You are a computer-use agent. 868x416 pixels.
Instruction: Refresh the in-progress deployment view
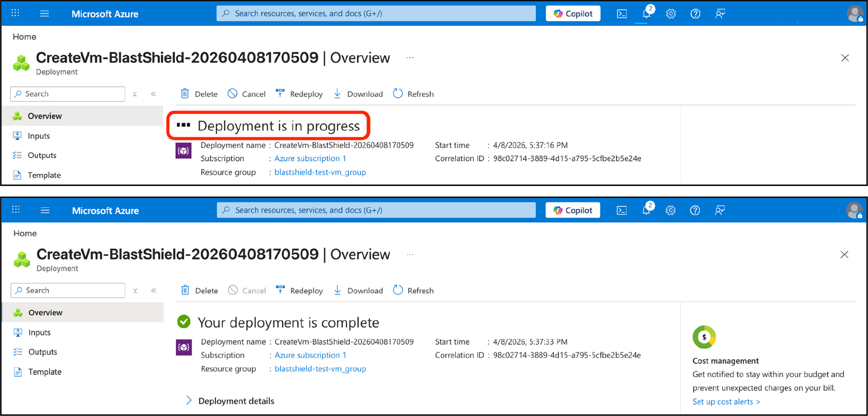(413, 94)
